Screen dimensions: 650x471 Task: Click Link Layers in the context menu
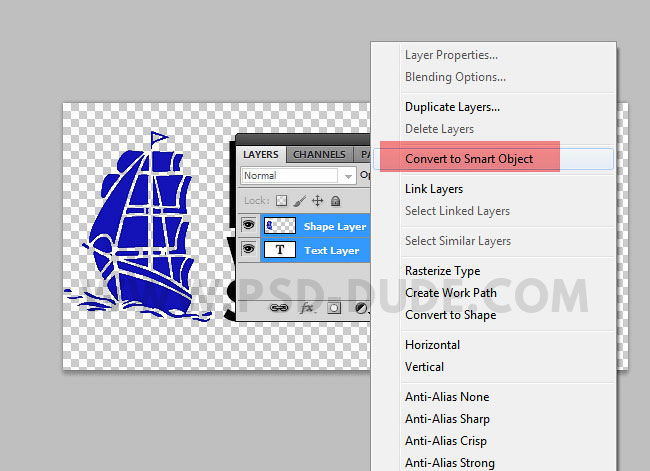434,189
